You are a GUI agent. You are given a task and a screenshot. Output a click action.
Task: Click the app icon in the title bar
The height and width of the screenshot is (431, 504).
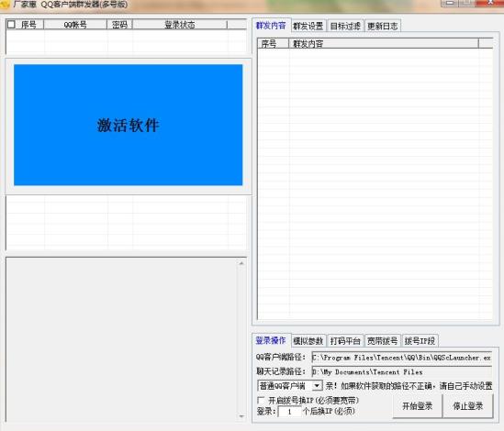[x=5, y=5]
